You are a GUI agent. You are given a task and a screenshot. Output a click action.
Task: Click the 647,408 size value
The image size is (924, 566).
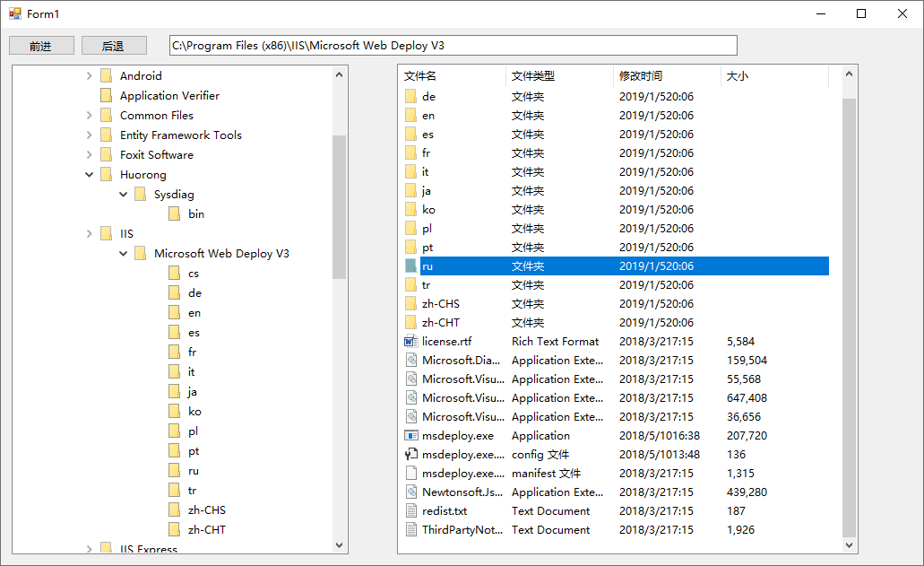coord(747,398)
